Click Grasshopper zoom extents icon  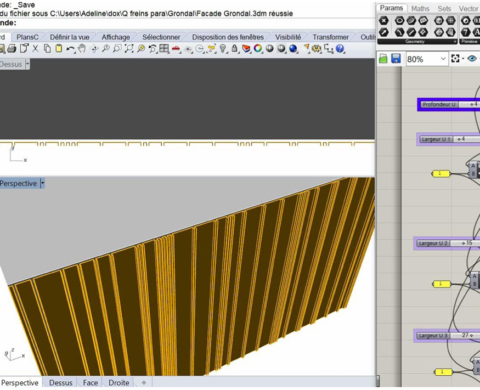455,59
